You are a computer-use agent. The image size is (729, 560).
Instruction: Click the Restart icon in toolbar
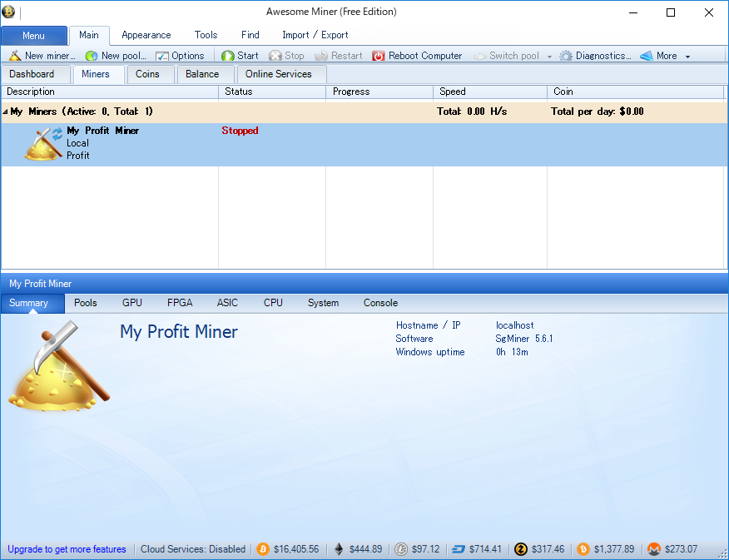[x=321, y=56]
